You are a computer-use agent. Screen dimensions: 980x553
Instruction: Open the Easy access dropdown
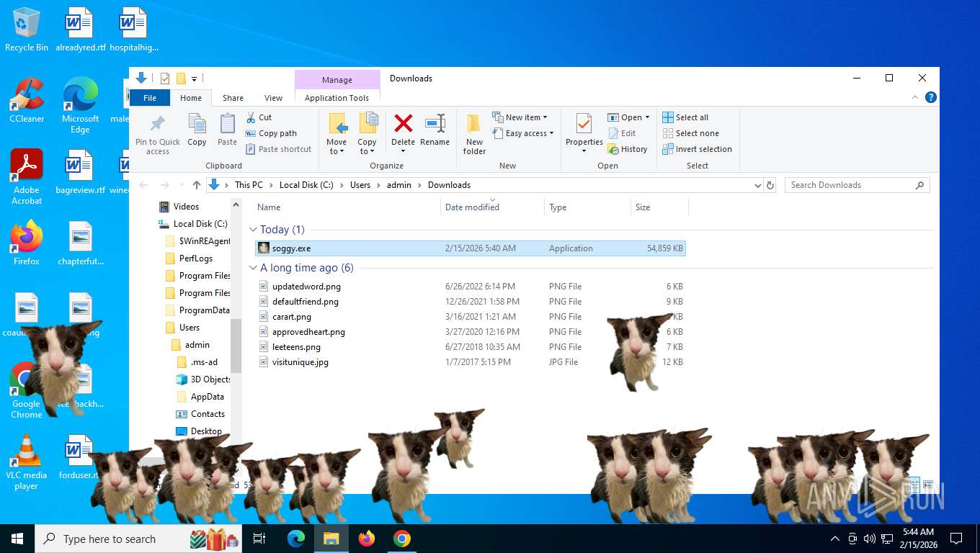tap(523, 133)
